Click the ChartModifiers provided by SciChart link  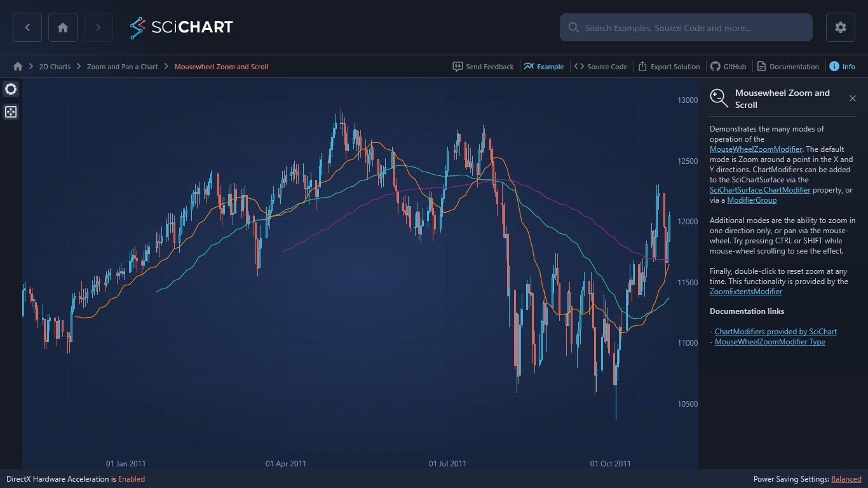tap(776, 331)
